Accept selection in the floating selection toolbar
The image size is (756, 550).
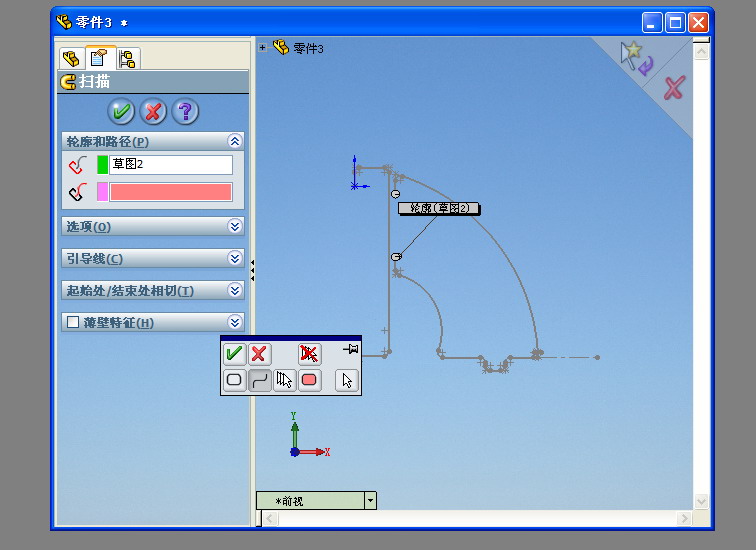pyautogui.click(x=234, y=354)
